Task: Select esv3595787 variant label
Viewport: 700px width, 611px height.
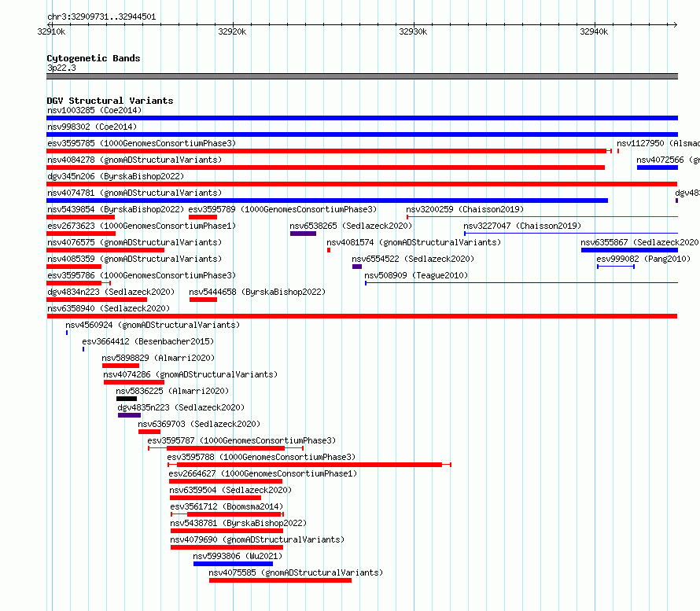Action: (x=241, y=440)
